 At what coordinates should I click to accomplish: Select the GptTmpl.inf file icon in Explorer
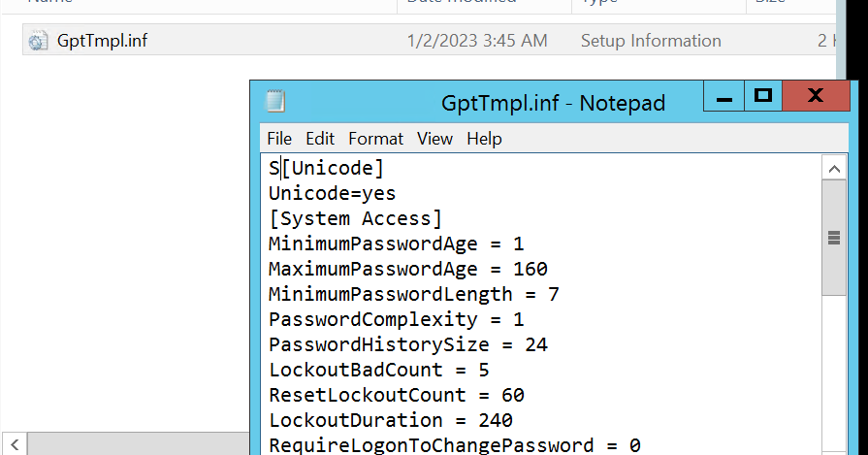pos(38,41)
